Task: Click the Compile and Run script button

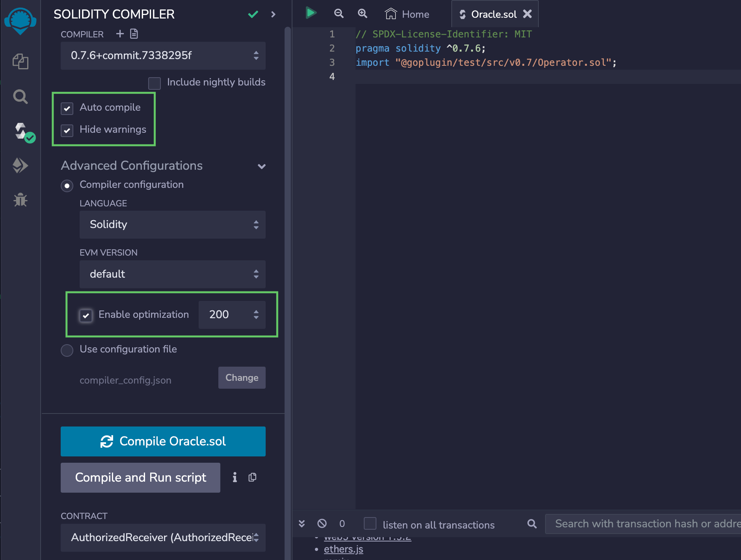Action: [140, 478]
